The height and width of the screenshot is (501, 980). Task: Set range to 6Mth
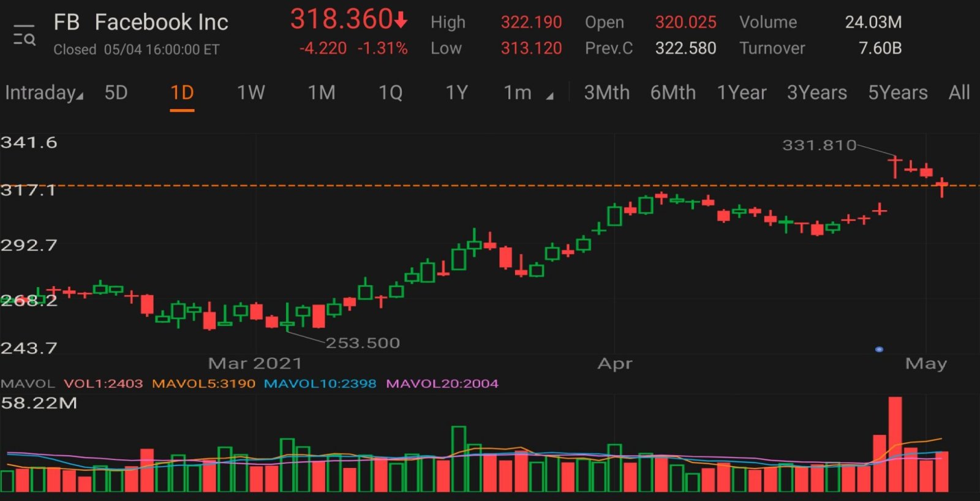point(673,92)
